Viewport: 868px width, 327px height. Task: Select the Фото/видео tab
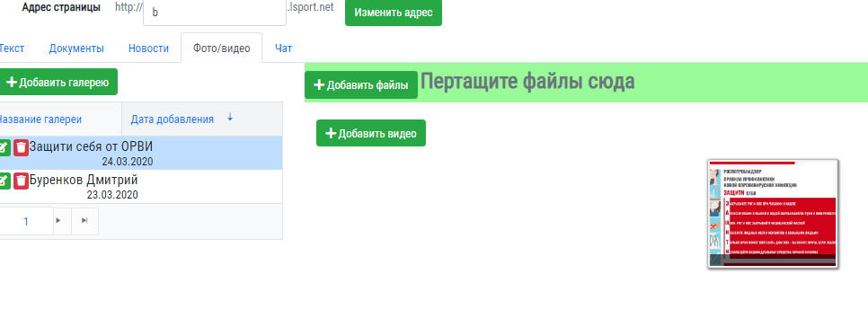221,49
